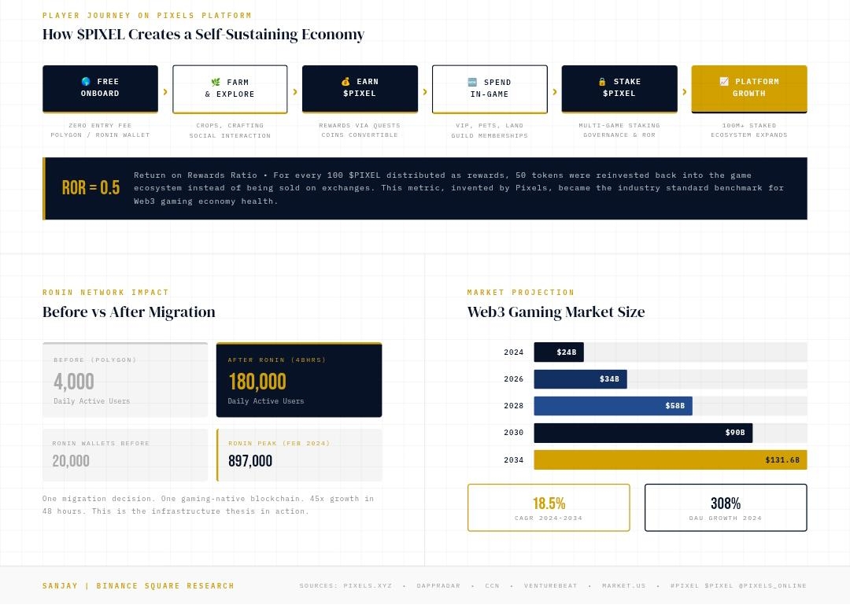The height and width of the screenshot is (616, 850).
Task: Click 'Zero Entry Fee' caption text
Action: pos(100,126)
